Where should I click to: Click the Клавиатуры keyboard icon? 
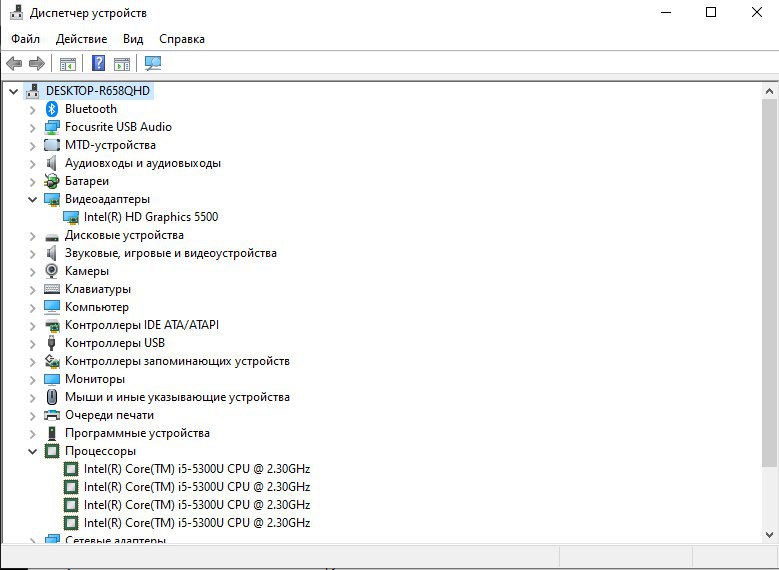(52, 289)
